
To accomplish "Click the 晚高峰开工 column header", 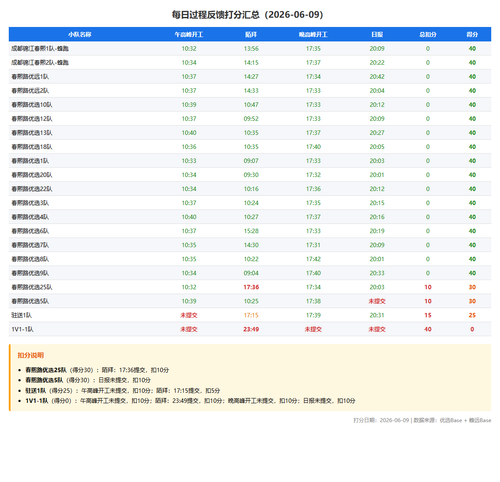I will [313, 34].
